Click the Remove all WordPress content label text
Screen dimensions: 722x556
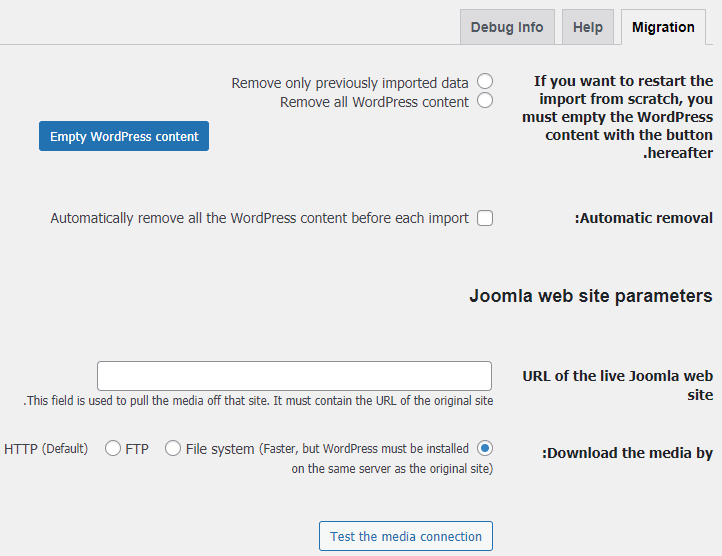374,102
